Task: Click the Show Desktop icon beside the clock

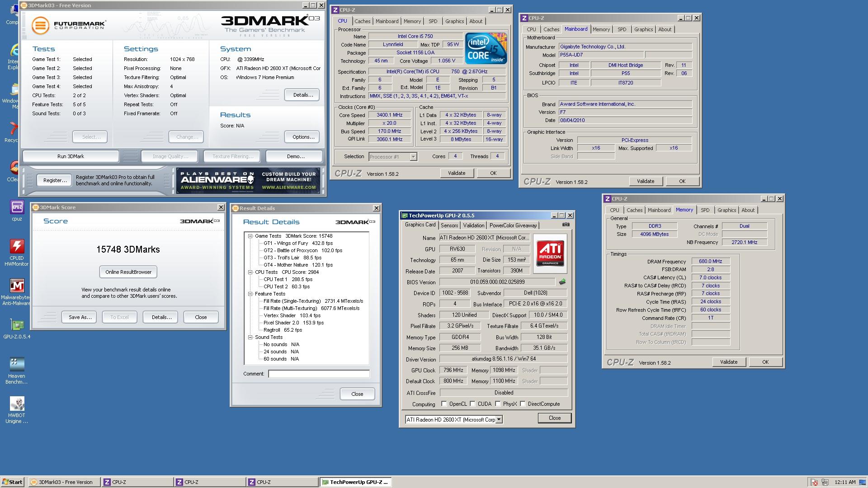Action: [863, 482]
